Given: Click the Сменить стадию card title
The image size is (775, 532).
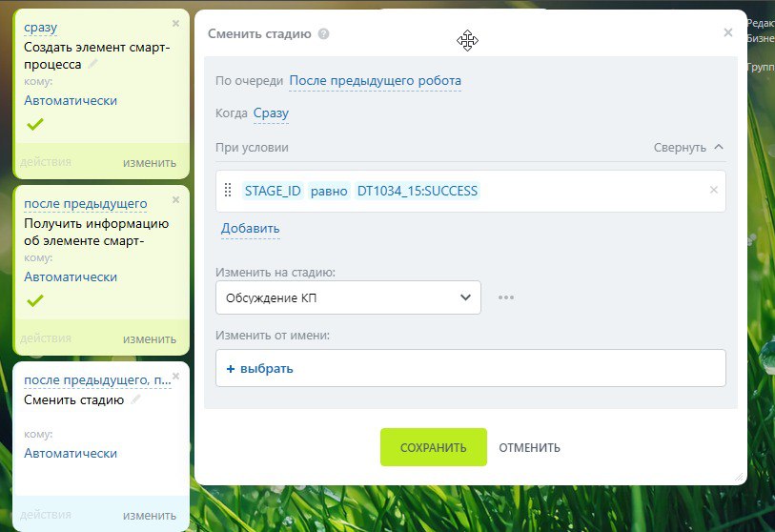Looking at the screenshot, I should tap(73, 399).
